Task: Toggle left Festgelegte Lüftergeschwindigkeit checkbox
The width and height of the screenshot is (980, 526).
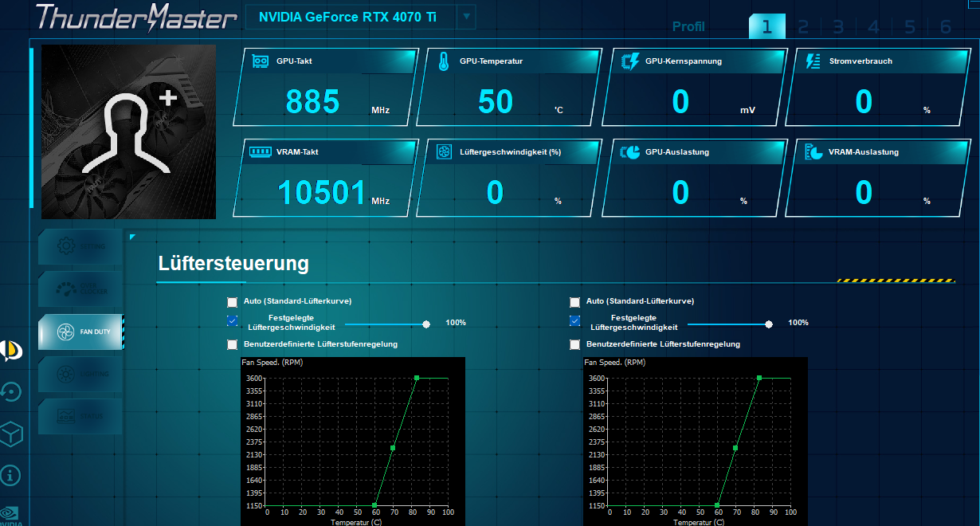Action: pyautogui.click(x=232, y=320)
